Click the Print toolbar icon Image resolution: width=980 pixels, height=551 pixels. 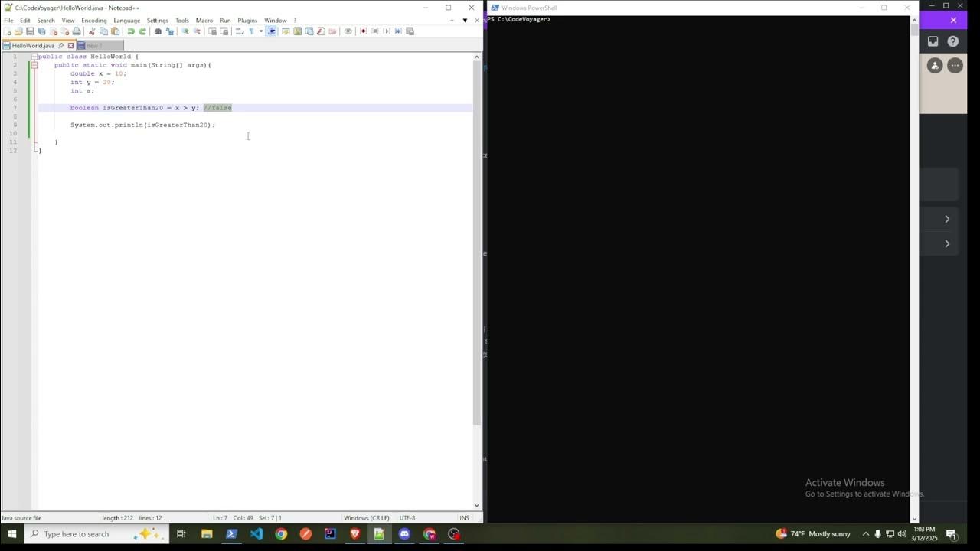point(77,31)
